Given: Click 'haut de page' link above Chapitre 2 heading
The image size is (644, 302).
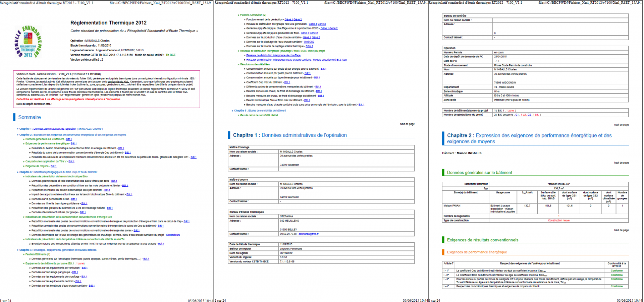Looking at the screenshot, I should coord(622,125).
